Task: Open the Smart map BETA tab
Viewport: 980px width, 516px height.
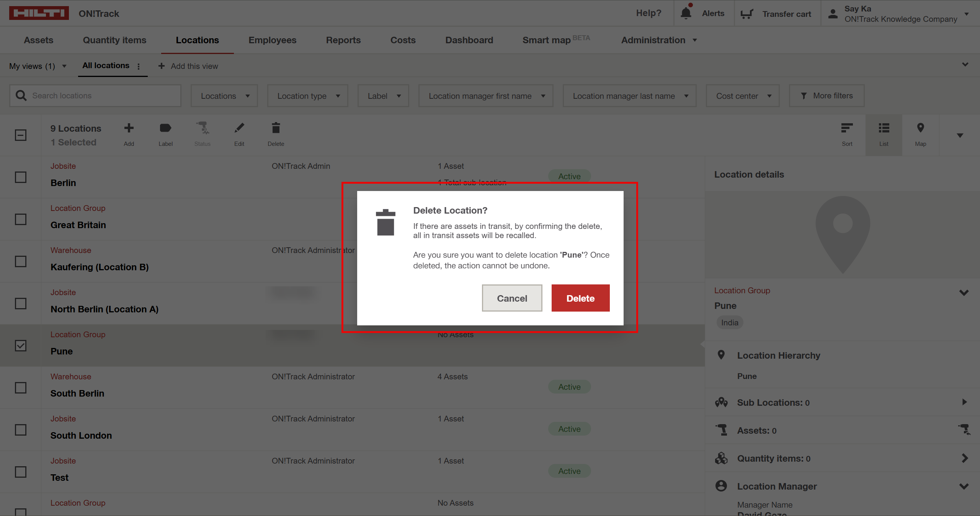Action: click(x=556, y=40)
